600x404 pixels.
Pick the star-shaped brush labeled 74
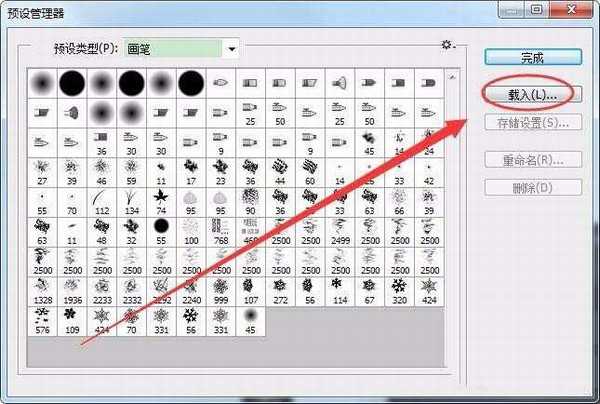coord(161,203)
